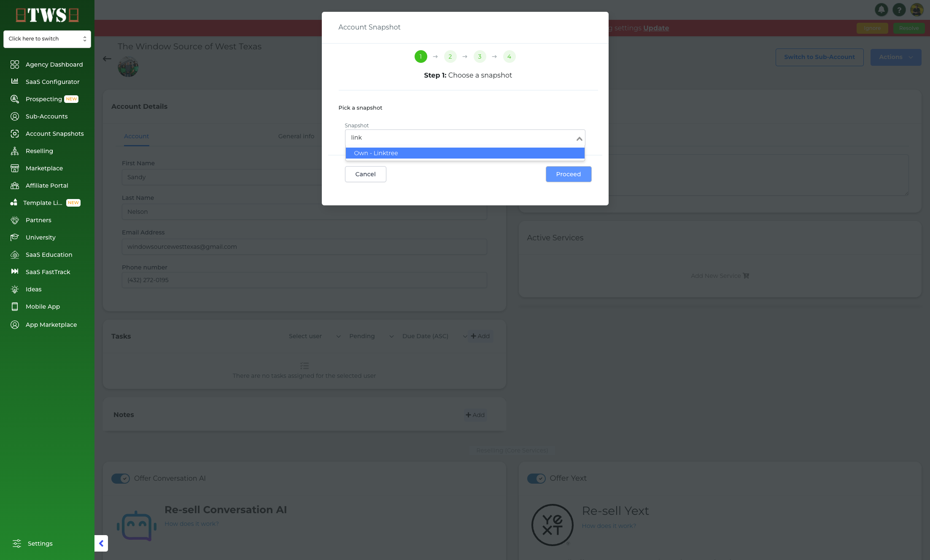Click Phone number input field
The height and width of the screenshot is (560, 930).
pos(304,280)
